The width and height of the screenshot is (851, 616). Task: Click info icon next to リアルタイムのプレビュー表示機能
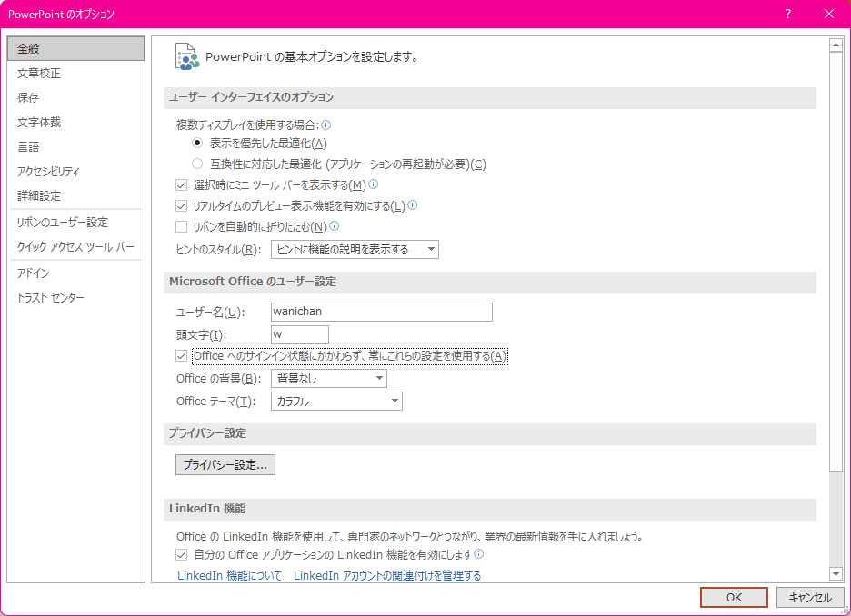[x=413, y=205]
